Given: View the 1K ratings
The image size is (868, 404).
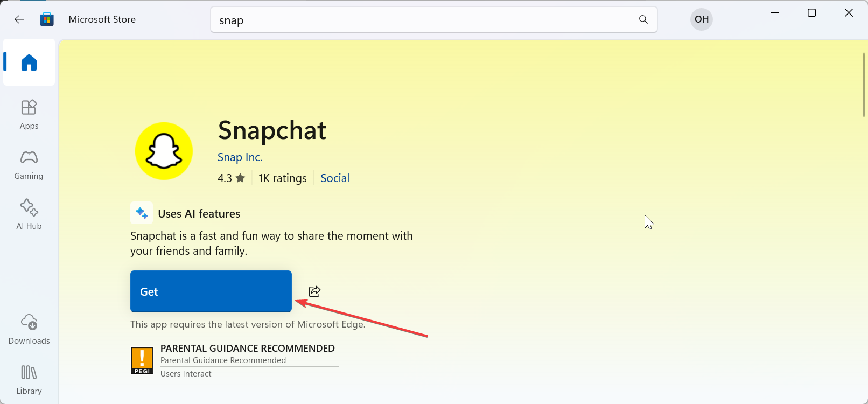Looking at the screenshot, I should [283, 178].
